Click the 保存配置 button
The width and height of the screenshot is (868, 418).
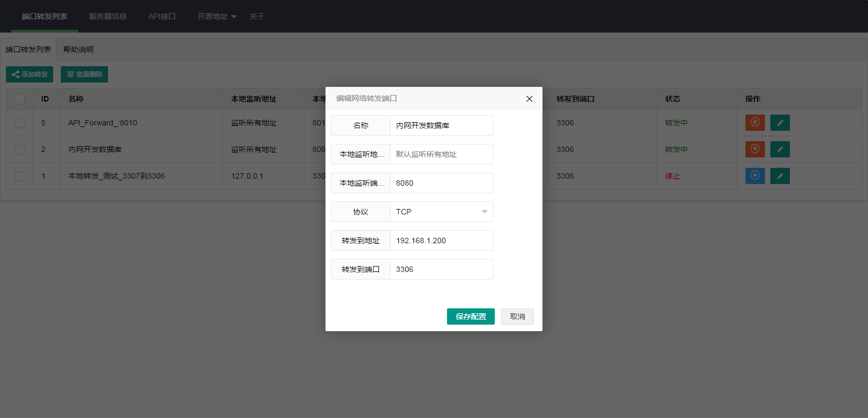[470, 316]
